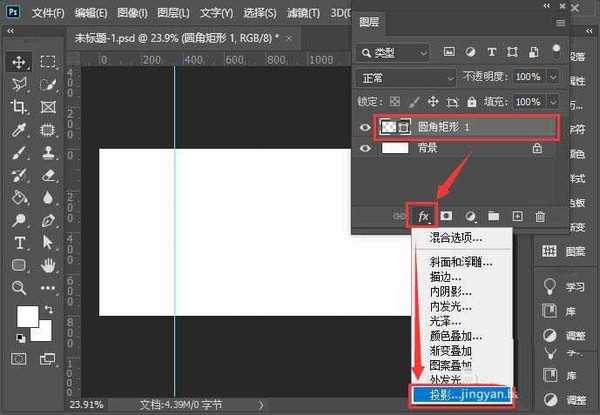Add a layer mask
This screenshot has height=415, width=600.
447,215
